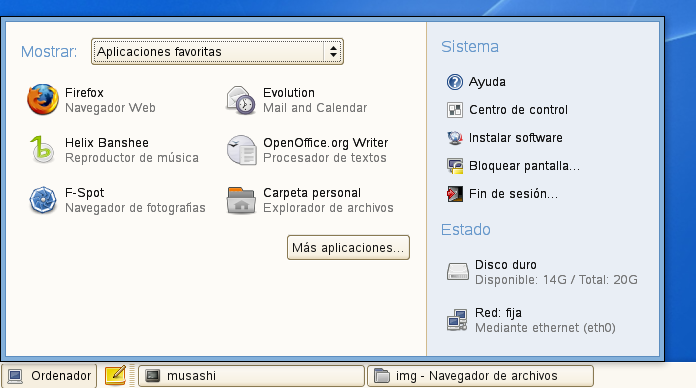Screen dimensions: 696x388
Task: Click the Fin de sesión logout icon
Action: pos(455,194)
